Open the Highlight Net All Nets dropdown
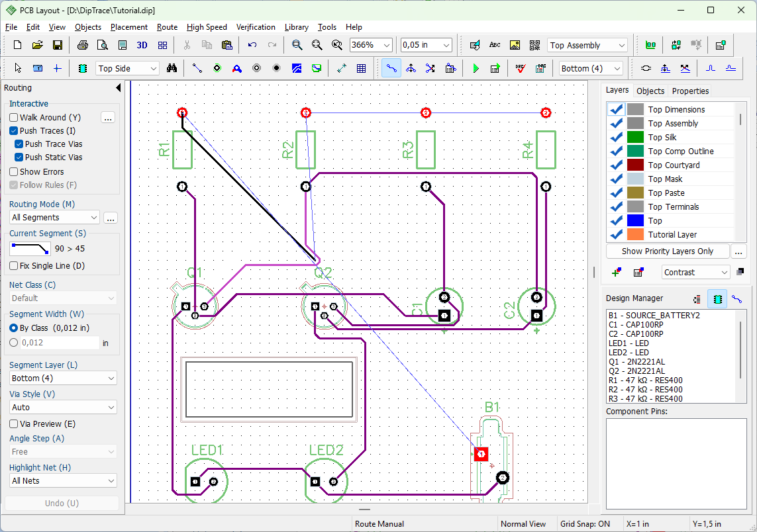The width and height of the screenshot is (757, 532). (111, 481)
